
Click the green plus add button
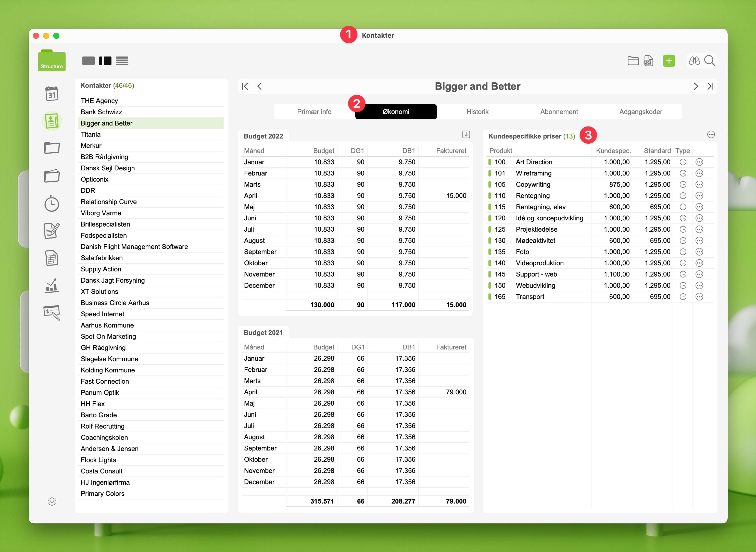pos(669,61)
